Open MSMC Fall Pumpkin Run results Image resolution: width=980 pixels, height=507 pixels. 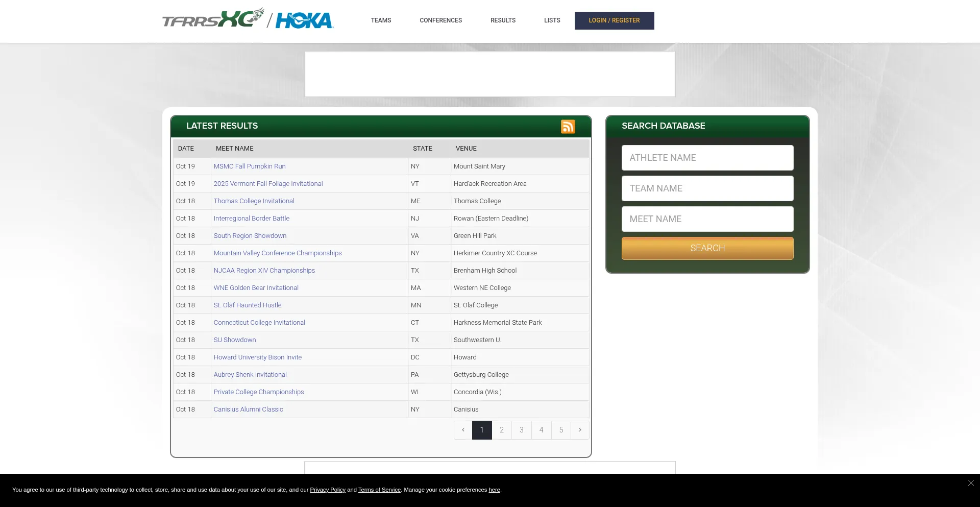pos(250,166)
